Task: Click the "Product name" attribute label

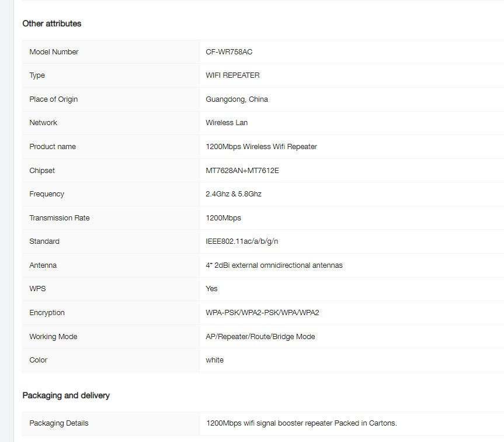Action: [x=53, y=147]
